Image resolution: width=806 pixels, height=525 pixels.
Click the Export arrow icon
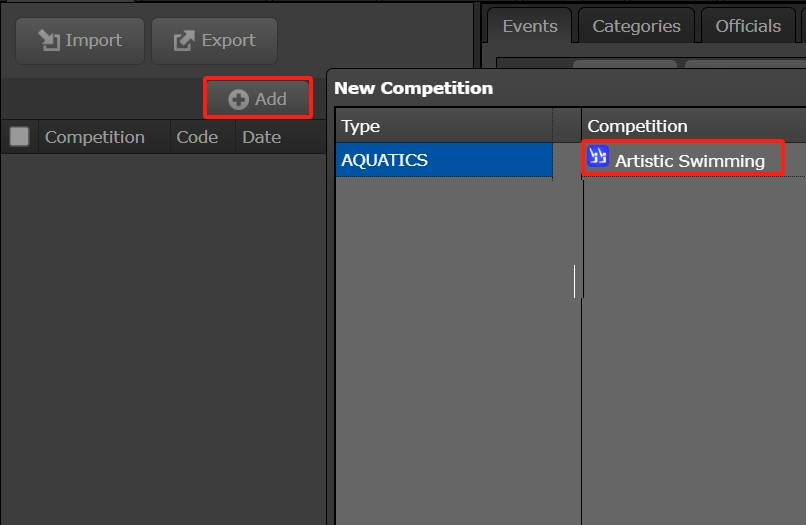(x=184, y=41)
